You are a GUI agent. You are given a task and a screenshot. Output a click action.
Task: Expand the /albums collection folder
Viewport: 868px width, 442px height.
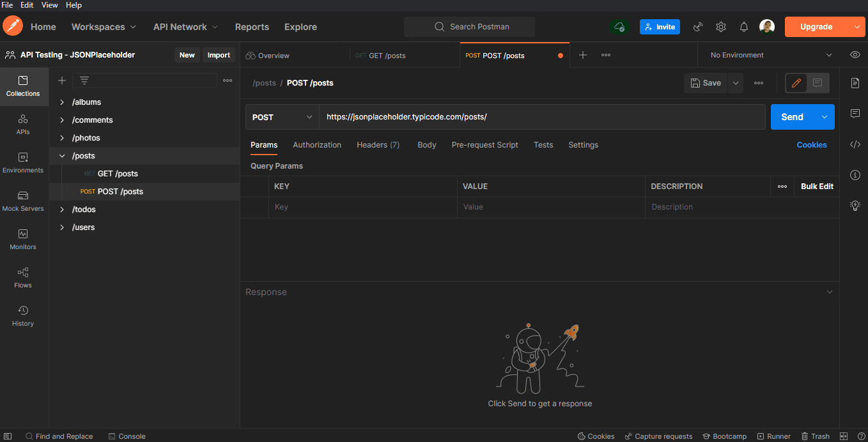62,102
